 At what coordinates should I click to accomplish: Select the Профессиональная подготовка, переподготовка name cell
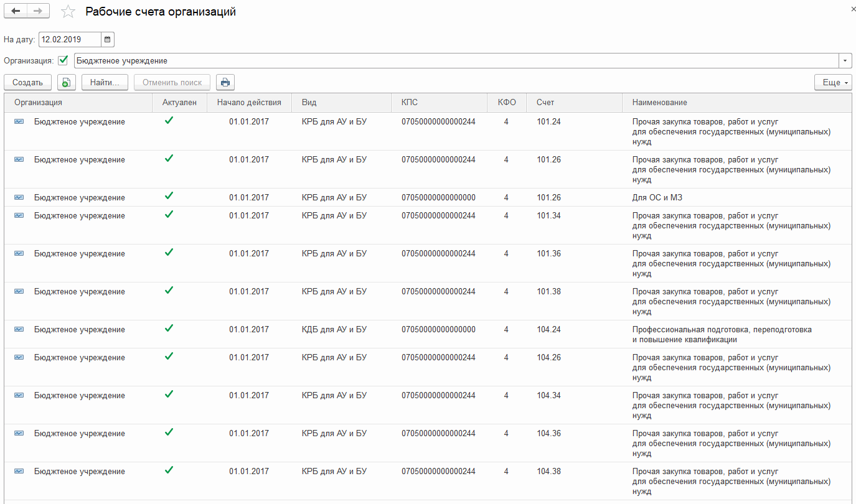coord(722,335)
